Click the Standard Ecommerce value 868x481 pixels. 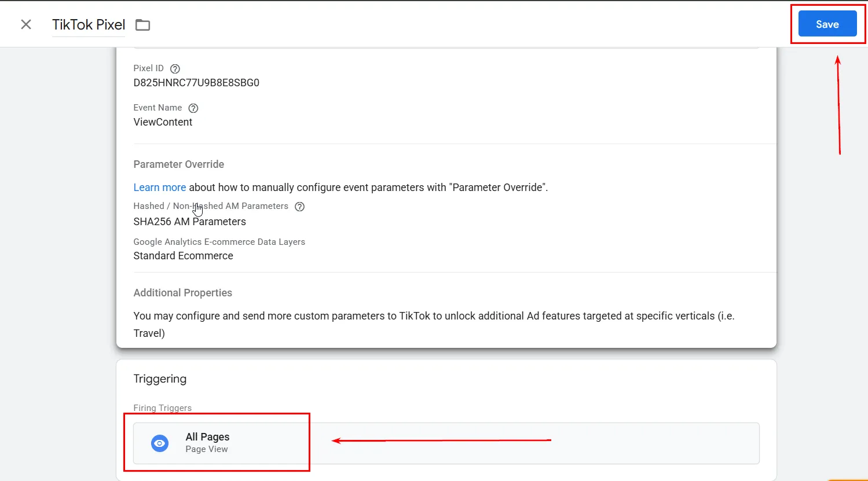[x=183, y=256]
